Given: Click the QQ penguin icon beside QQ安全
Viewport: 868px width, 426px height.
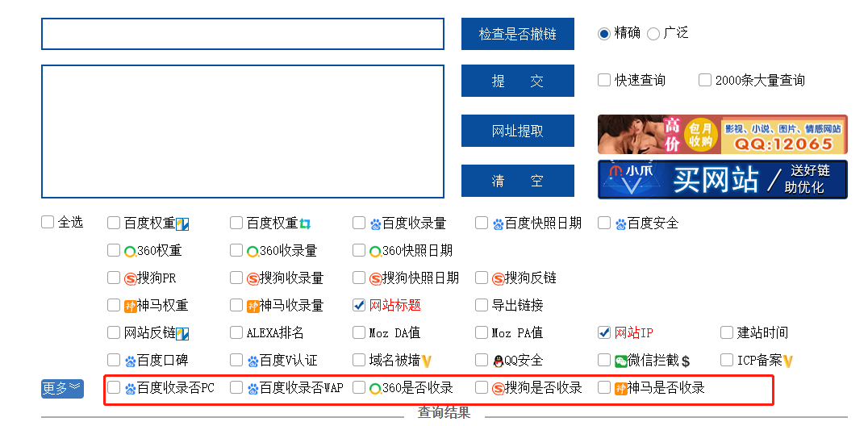Looking at the screenshot, I should tap(498, 361).
